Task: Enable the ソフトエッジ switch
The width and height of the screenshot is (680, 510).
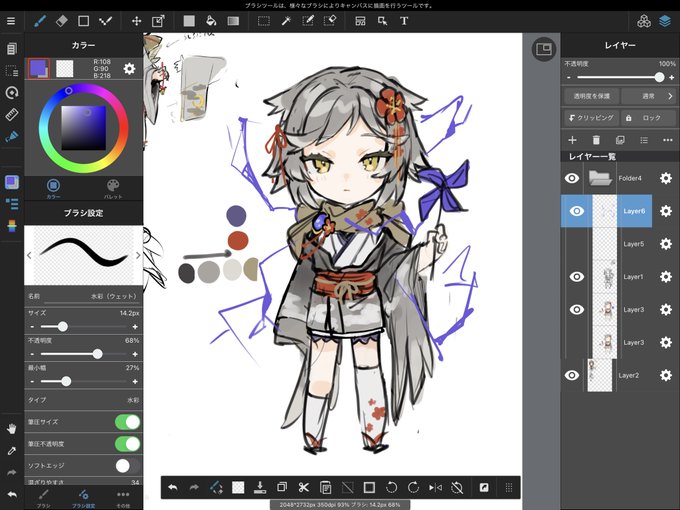Action: (x=128, y=466)
